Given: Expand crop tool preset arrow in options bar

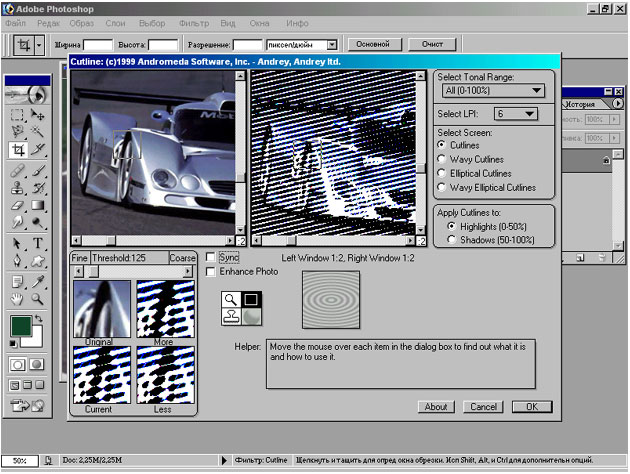Looking at the screenshot, I should (39, 45).
